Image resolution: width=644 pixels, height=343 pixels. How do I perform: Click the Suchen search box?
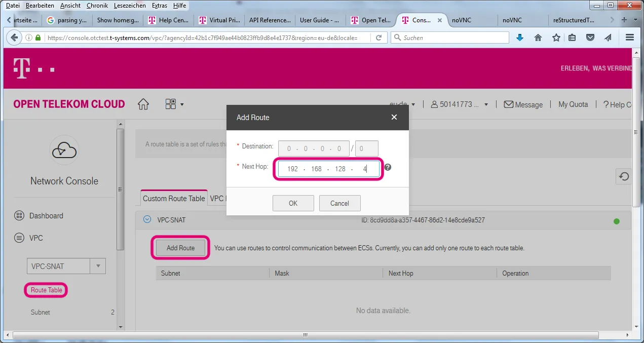[450, 37]
